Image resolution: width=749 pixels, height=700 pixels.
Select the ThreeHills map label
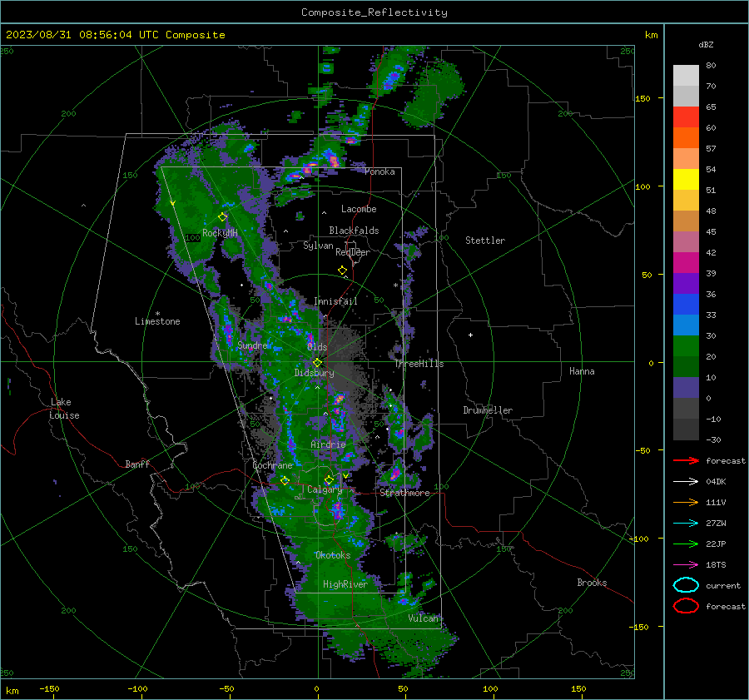(x=419, y=364)
